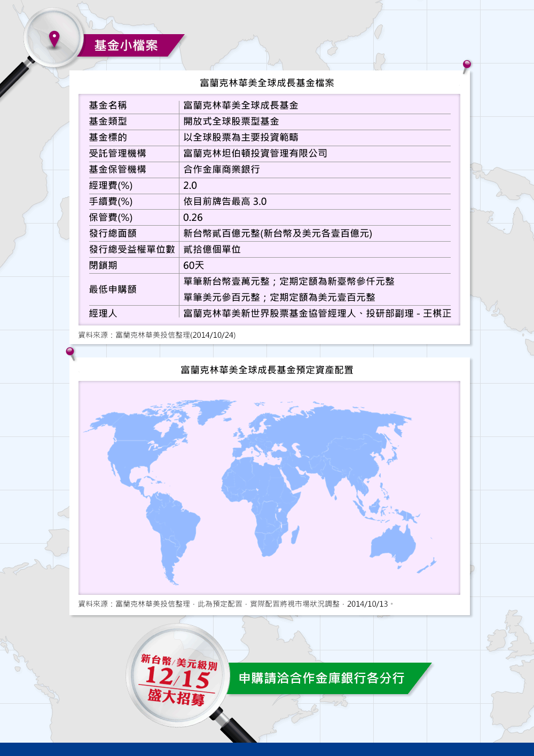Viewport: 534px width, 756px height.
Task: Click the 經理費 value 2.0
Action: point(190,186)
